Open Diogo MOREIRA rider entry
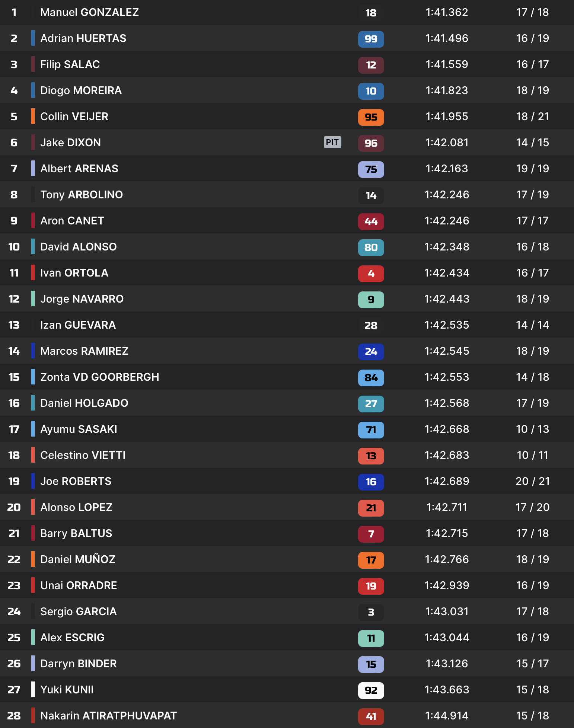The image size is (574, 728). click(x=81, y=90)
